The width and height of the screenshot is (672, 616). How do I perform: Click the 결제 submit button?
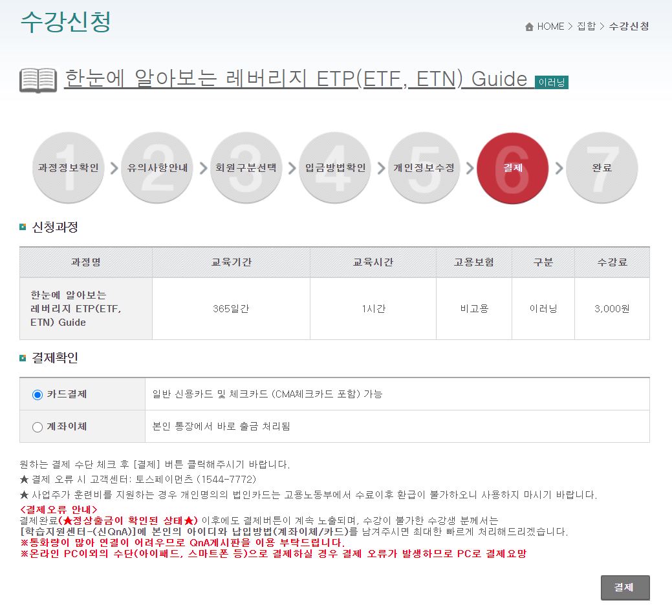coord(625,588)
